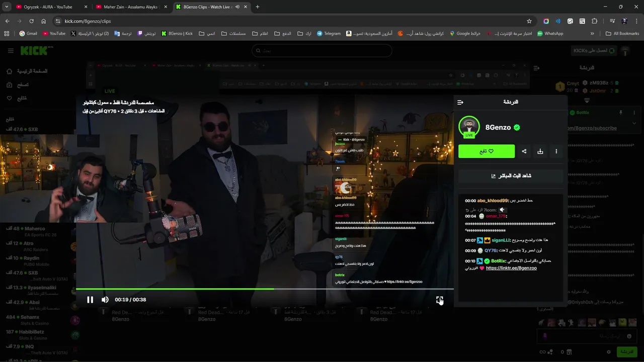The width and height of the screenshot is (644, 362).
Task: Focus the background chat message input
Action: pos(587,335)
